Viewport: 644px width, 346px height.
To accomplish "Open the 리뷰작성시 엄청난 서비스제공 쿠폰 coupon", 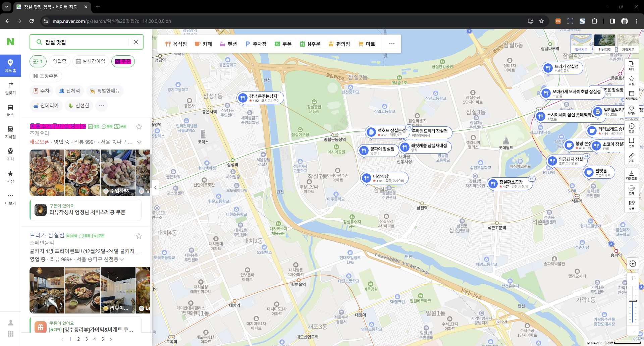I will pyautogui.click(x=86, y=210).
